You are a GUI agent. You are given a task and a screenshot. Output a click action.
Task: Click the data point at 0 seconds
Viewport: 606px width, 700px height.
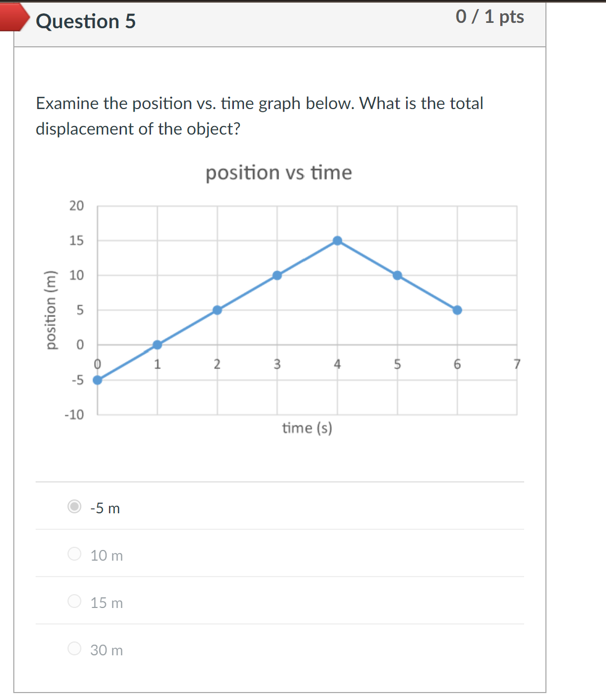[x=97, y=379]
